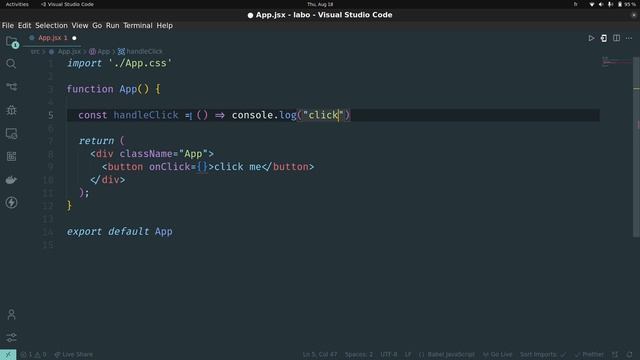This screenshot has height=360, width=640.
Task: Click './App.css' in the import line
Action: (140, 63)
